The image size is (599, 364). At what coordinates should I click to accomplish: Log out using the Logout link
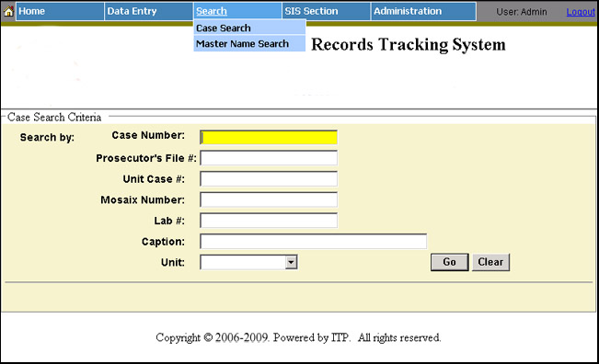click(x=581, y=12)
